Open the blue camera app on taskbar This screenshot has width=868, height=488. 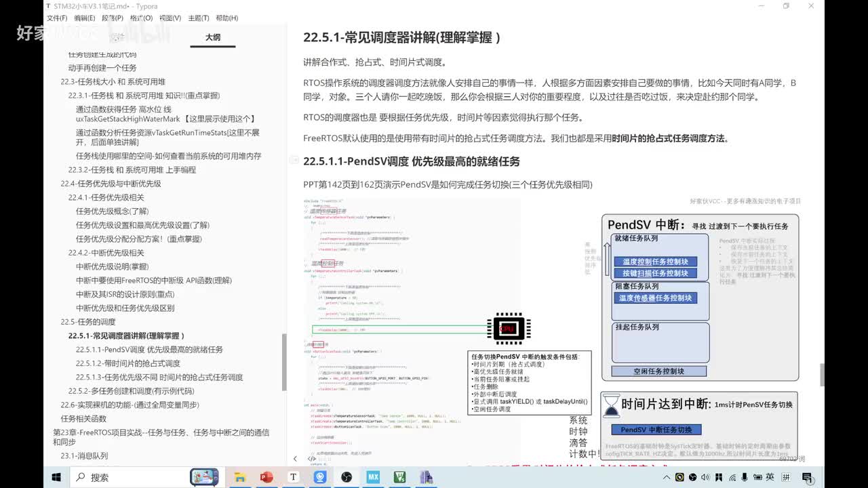[x=320, y=477]
